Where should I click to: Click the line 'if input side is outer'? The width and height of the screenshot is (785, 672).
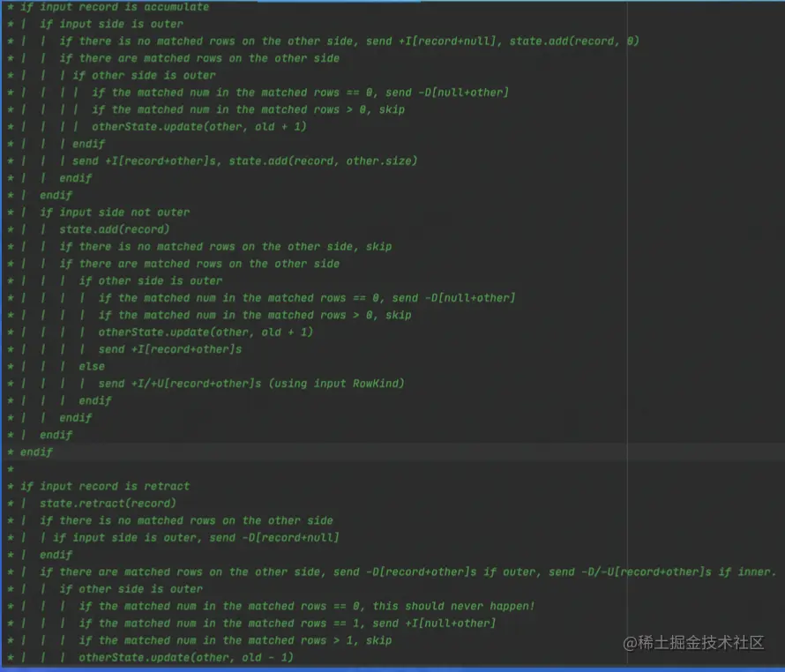click(111, 24)
